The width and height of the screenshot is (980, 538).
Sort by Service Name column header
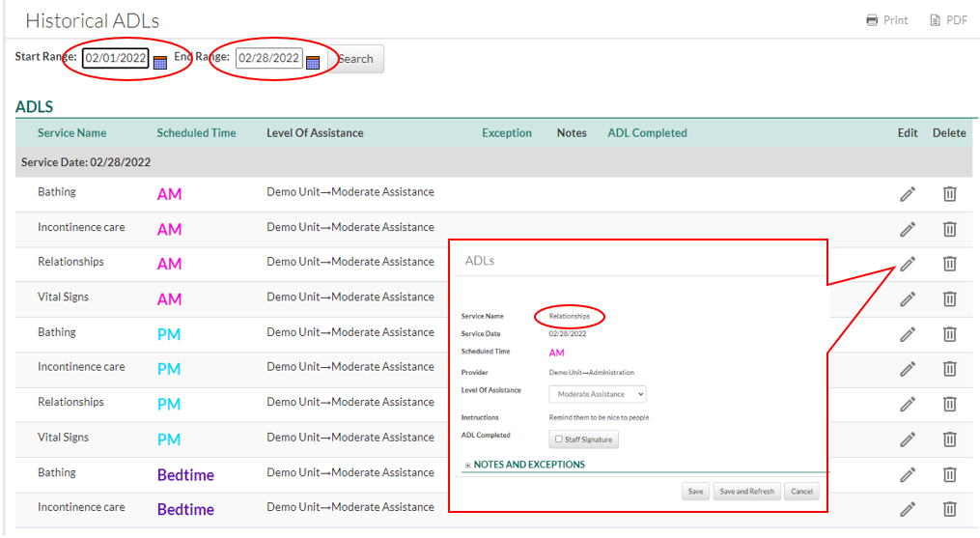pos(71,133)
